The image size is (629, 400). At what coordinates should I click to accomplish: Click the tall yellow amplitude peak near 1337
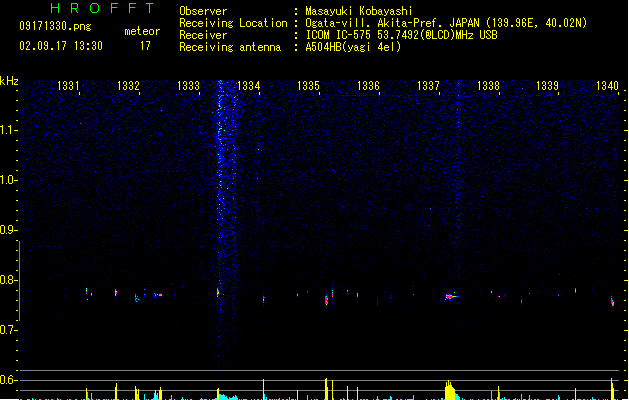point(450,391)
